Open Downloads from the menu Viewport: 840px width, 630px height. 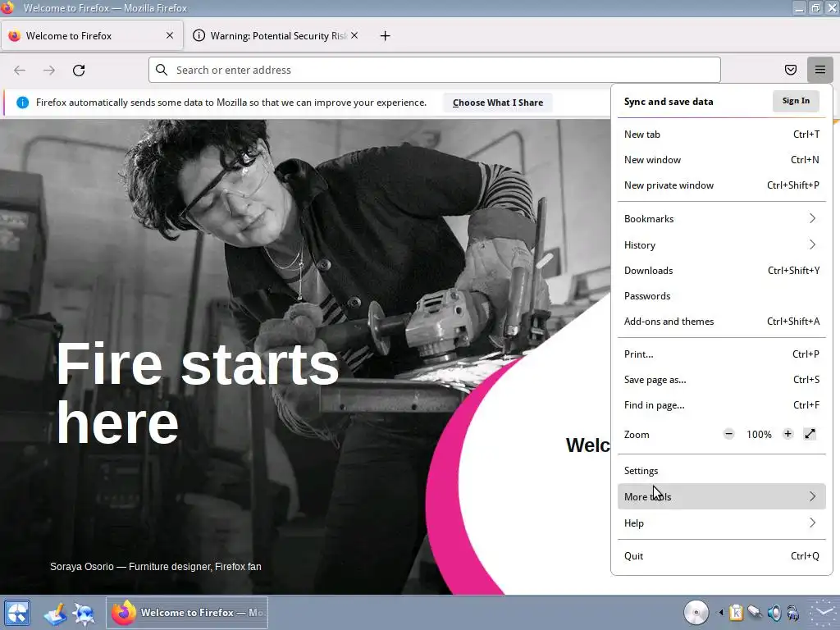point(722,271)
